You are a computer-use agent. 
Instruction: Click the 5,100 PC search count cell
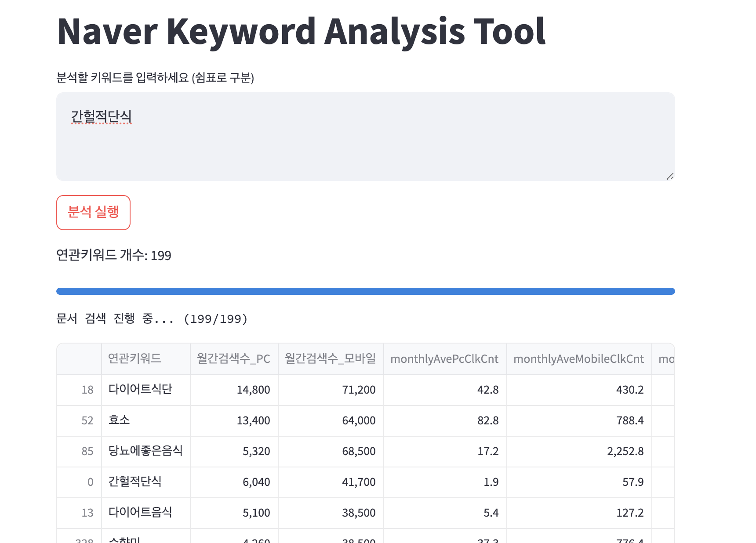click(x=234, y=513)
